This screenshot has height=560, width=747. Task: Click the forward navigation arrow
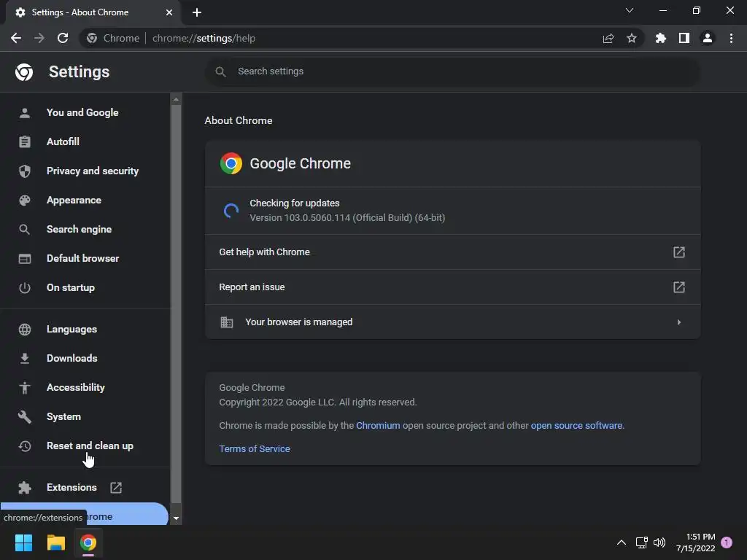click(39, 38)
